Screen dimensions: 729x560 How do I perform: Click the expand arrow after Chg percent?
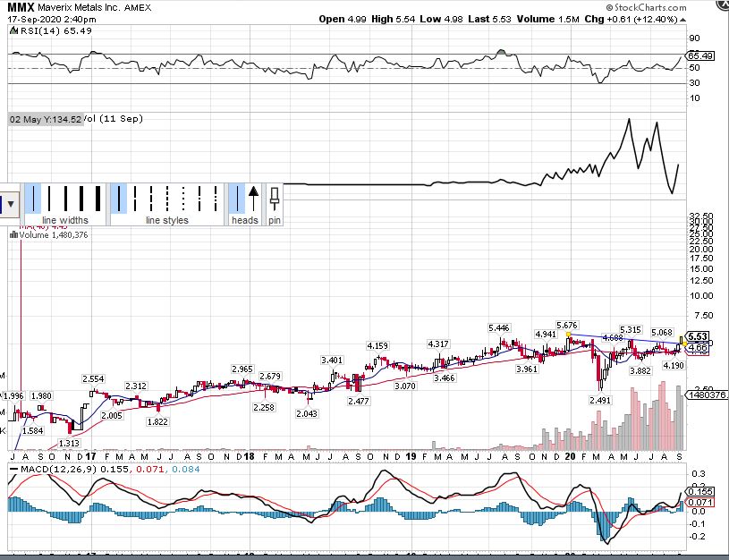(682, 20)
